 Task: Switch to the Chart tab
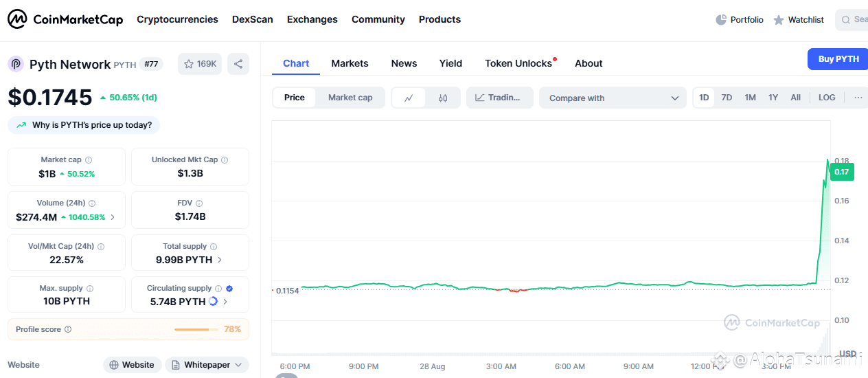click(x=296, y=63)
